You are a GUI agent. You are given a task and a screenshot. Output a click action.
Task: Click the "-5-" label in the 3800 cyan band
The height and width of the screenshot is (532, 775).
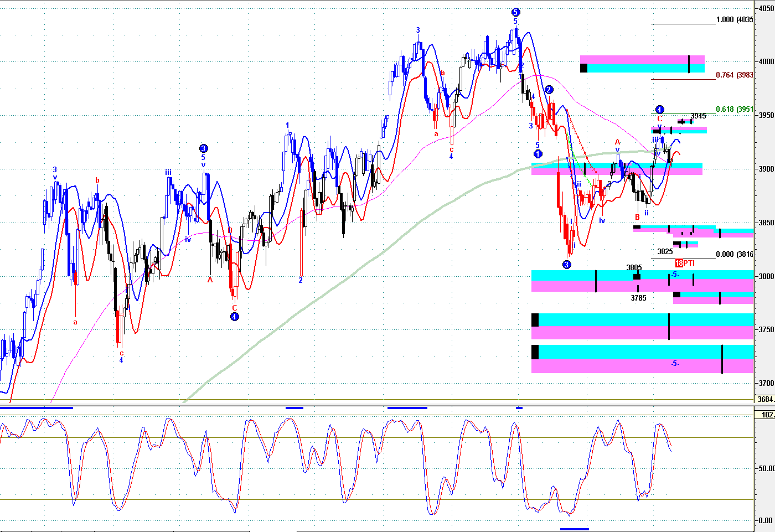pyautogui.click(x=675, y=275)
